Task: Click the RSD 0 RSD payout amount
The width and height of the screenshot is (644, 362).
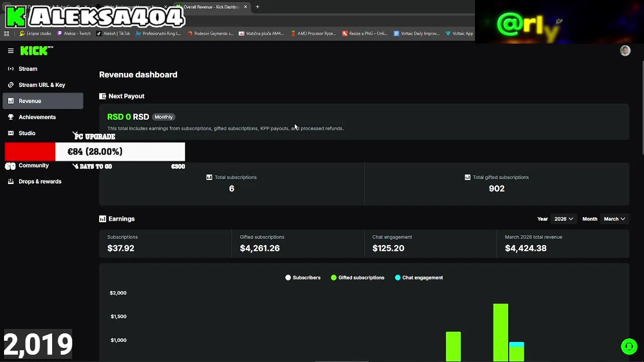Action: 128,117
